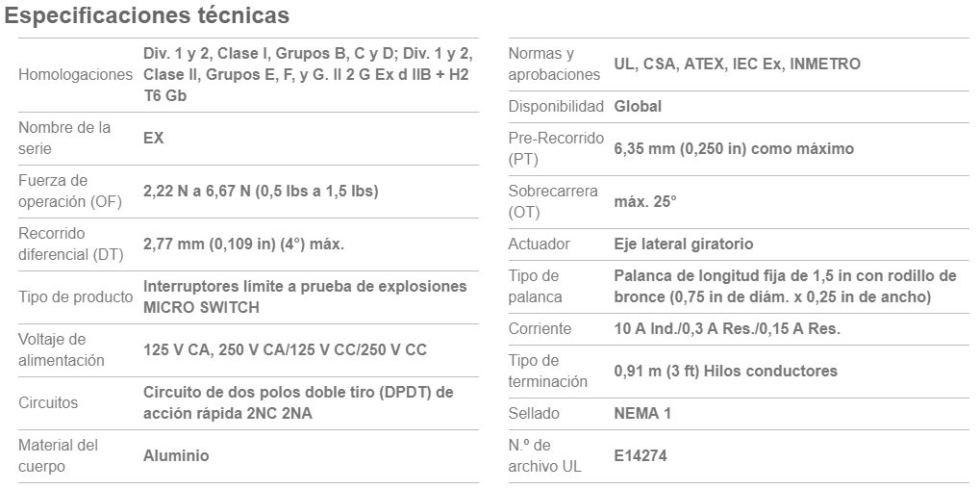Select the Homologaciones row label
The height and width of the screenshot is (489, 980).
pyautogui.click(x=76, y=75)
